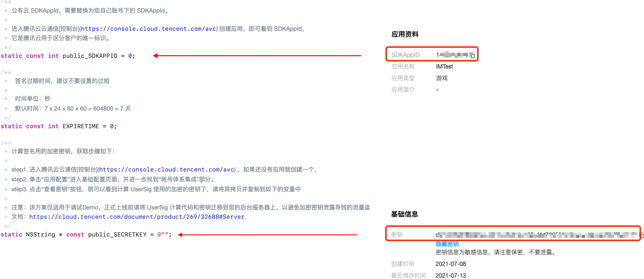Click the EXPIRETIME variable name
Image resolution: width=644 pixels, height=279 pixels.
click(x=80, y=126)
